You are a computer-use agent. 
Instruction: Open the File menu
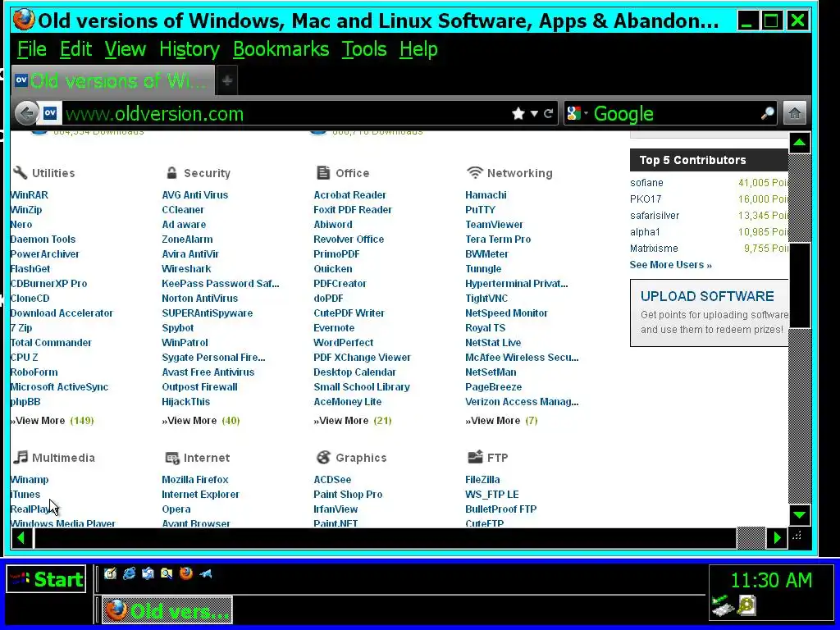click(32, 49)
